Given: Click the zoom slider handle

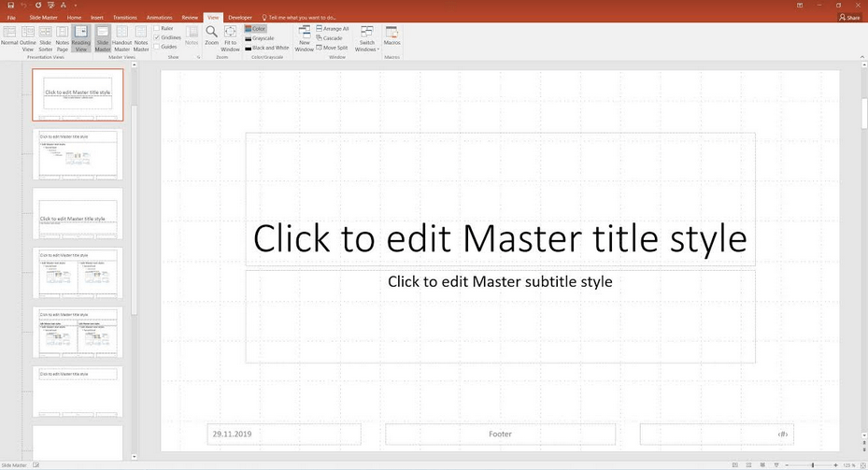Looking at the screenshot, I should click(813, 465).
